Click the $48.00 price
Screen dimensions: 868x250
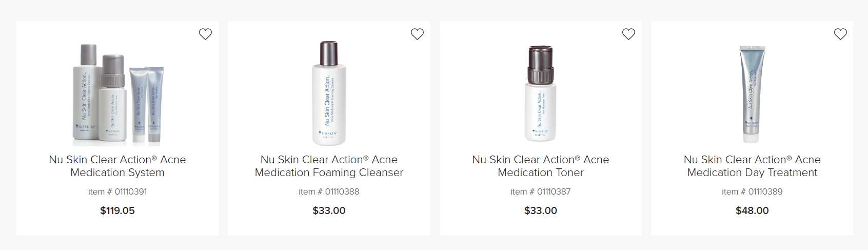click(752, 210)
